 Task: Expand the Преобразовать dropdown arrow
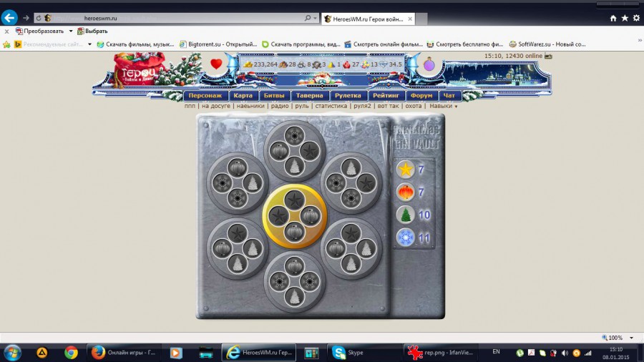pyautogui.click(x=71, y=31)
